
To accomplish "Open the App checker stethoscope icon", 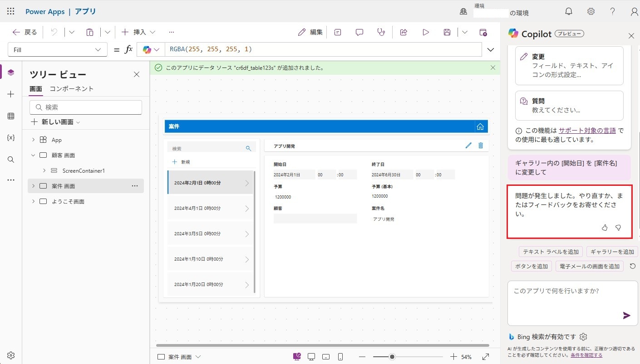I will tap(381, 32).
